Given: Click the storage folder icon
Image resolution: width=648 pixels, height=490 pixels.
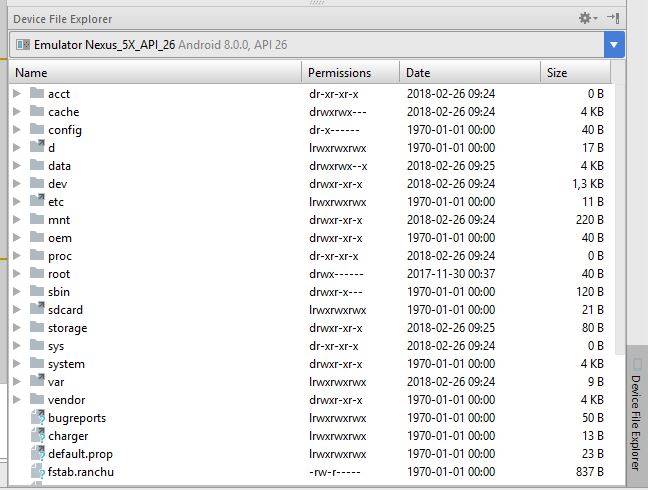Looking at the screenshot, I should tap(37, 327).
